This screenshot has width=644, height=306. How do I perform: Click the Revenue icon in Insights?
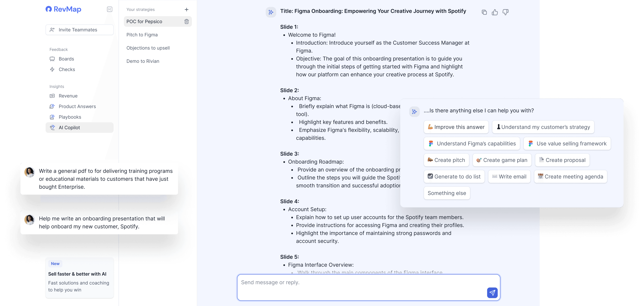tap(52, 96)
